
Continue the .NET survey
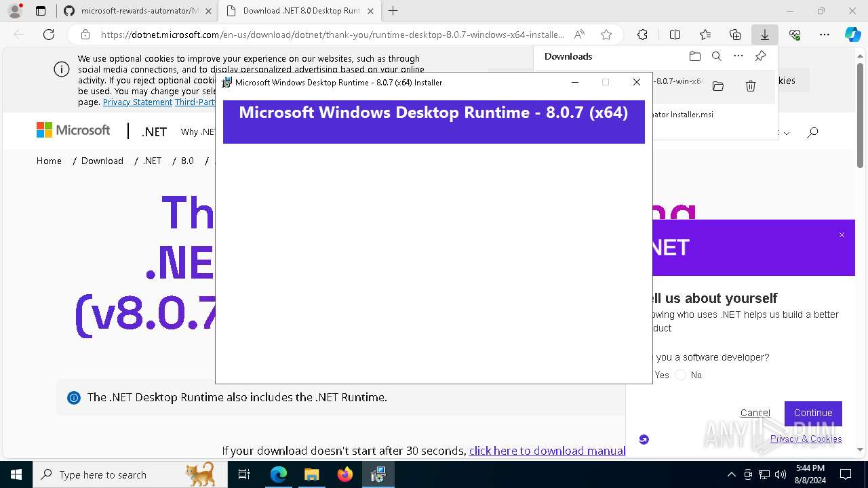click(x=813, y=413)
